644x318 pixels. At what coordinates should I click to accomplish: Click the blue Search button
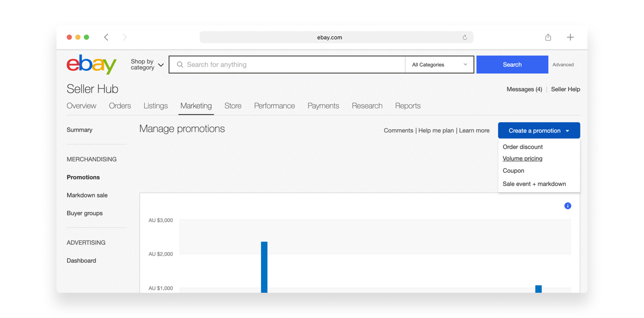[512, 64]
